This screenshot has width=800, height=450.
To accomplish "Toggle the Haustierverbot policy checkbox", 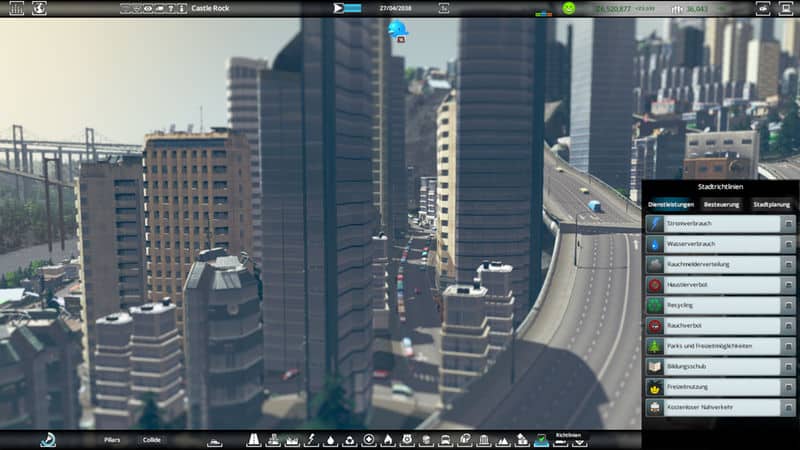I will 788,285.
